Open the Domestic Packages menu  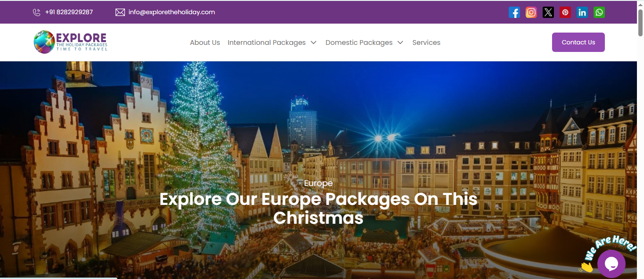[359, 42]
